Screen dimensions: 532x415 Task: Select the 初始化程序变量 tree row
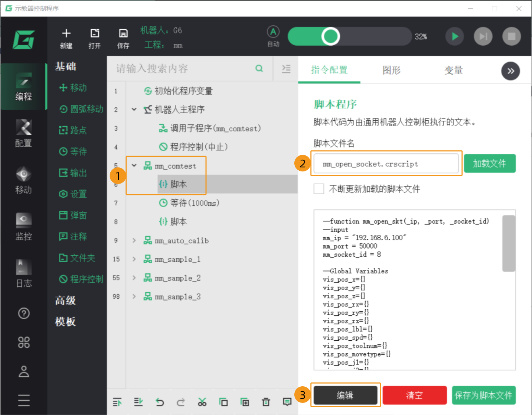[x=178, y=91]
